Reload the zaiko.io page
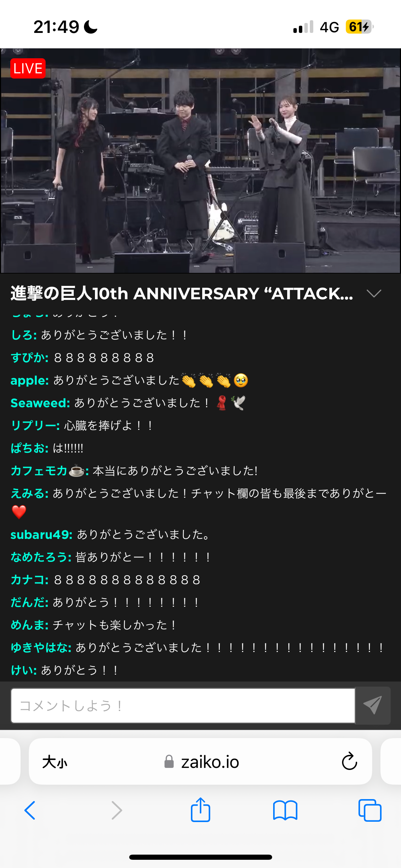401x868 pixels. tap(350, 761)
